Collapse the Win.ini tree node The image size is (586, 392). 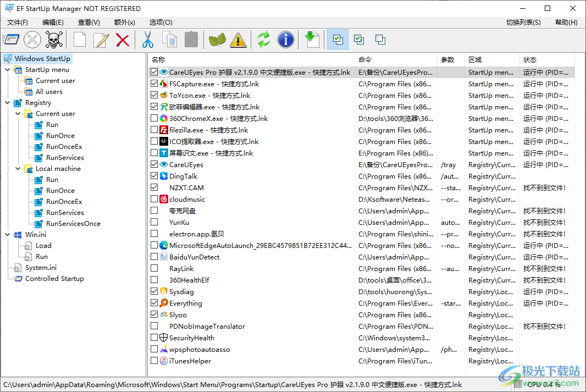(x=8, y=235)
